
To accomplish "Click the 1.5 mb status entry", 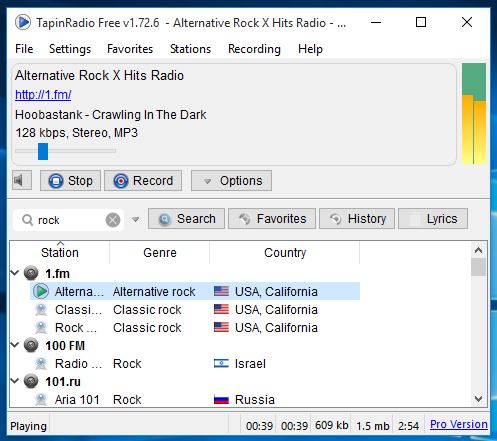I will 373,426.
